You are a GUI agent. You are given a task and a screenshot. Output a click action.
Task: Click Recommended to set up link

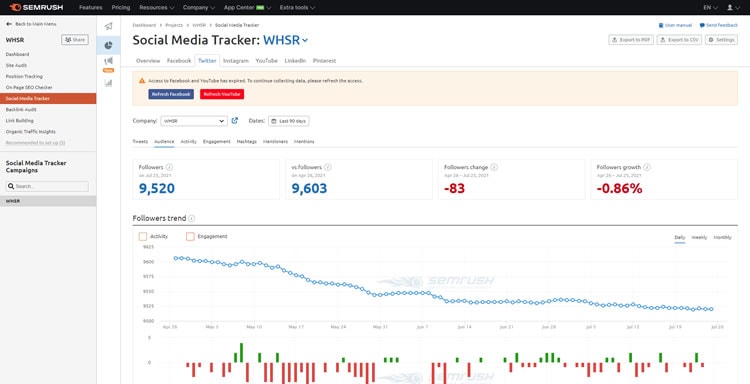click(35, 143)
